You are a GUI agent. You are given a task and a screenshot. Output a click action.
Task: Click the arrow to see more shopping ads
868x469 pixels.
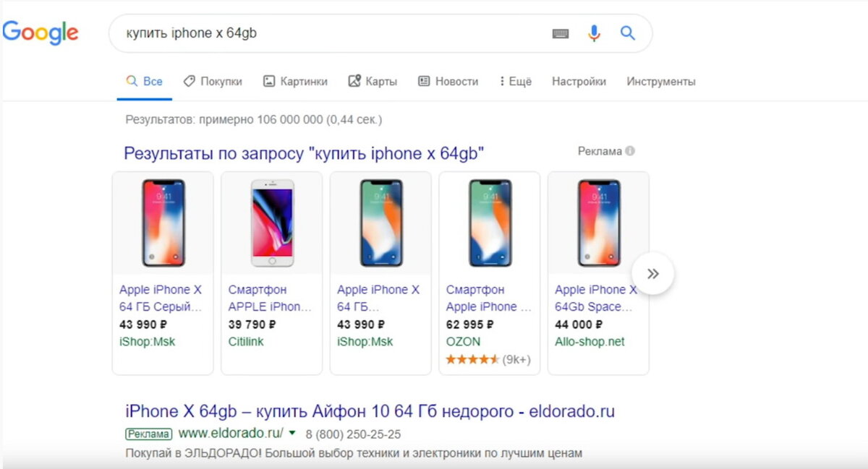coord(653,273)
